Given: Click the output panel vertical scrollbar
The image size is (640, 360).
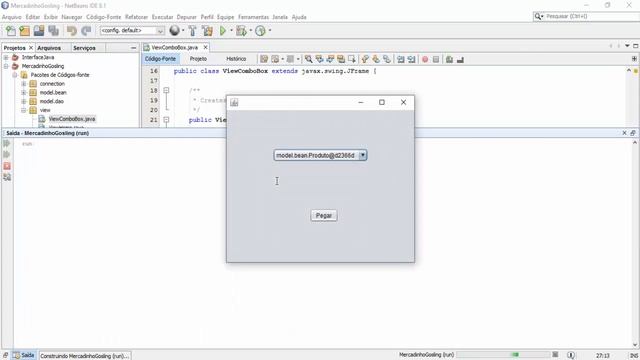Looking at the screenshot, I should (x=635, y=244).
